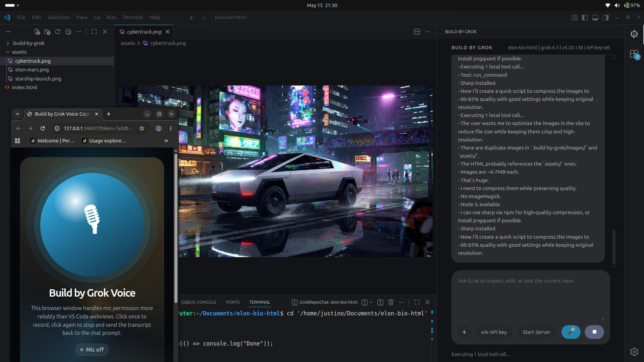The height and width of the screenshot is (362, 644).
Task: Toggle the secondary side bar
Action: 605,17
